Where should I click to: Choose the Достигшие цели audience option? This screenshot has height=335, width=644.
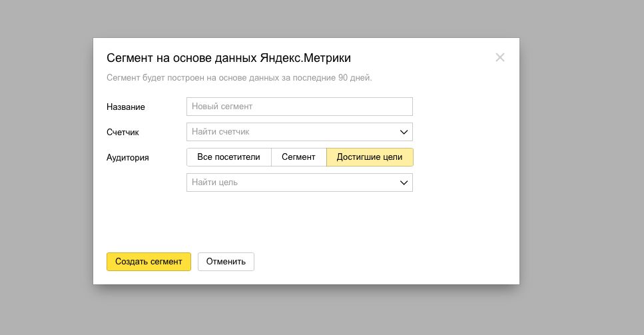[x=370, y=157]
